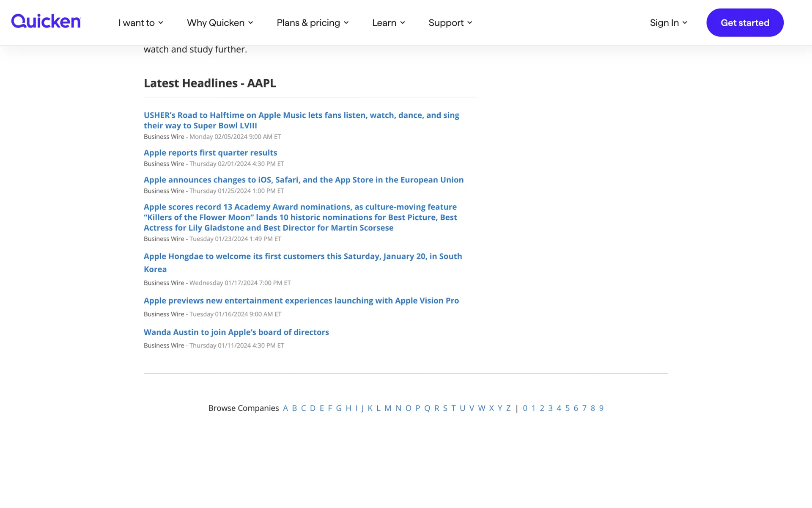Viewport: 812px width, 508px height.
Task: Browse companies starting with number 9
Action: click(601, 408)
